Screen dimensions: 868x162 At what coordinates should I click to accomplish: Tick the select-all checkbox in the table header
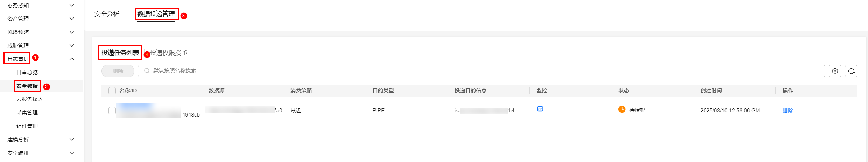pyautogui.click(x=112, y=91)
